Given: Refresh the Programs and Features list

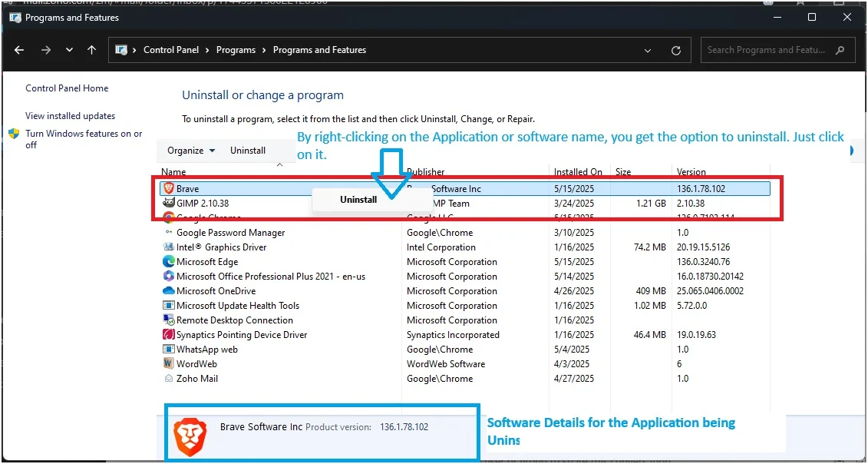Looking at the screenshot, I should click(x=676, y=51).
